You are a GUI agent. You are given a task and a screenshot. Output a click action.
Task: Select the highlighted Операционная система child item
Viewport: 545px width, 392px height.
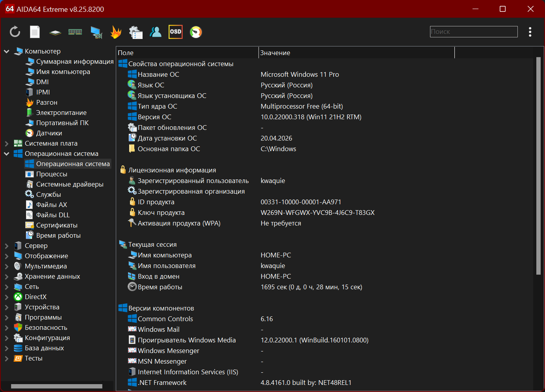(x=67, y=164)
